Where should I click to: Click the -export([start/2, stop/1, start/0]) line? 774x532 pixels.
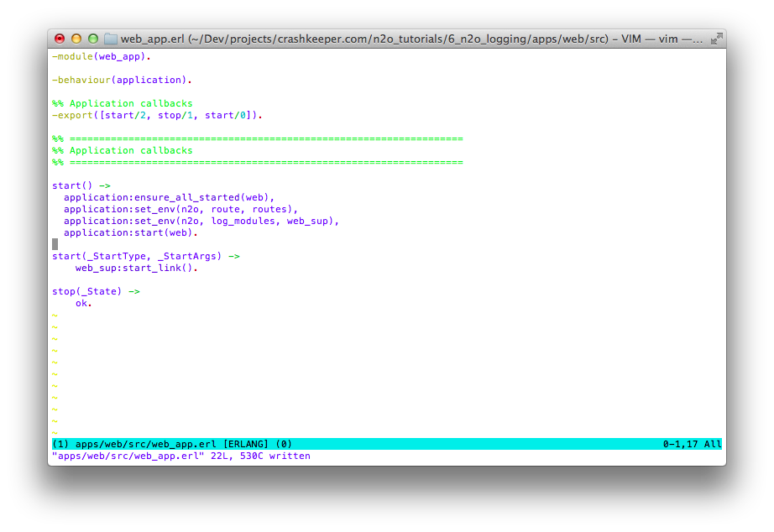coord(157,115)
